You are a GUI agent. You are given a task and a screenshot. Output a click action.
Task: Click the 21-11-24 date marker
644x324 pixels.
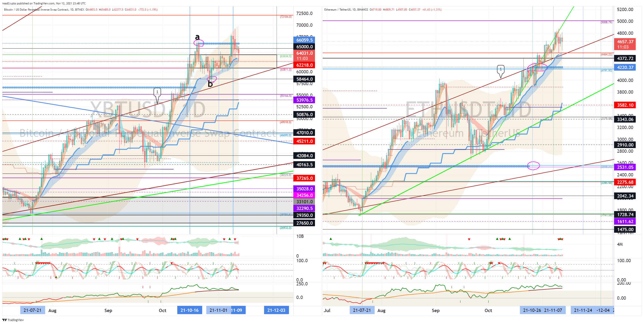[583, 310]
